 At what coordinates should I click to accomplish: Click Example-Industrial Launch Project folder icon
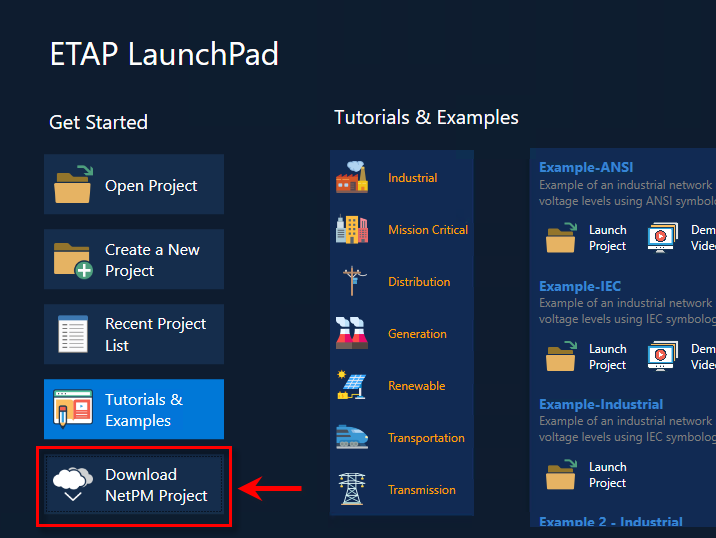point(561,475)
